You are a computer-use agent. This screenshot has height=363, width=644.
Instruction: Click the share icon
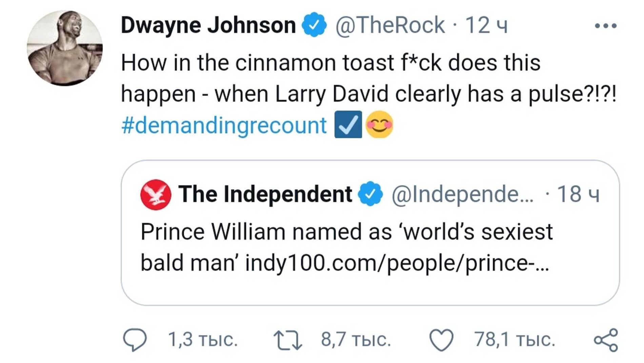pos(606,340)
